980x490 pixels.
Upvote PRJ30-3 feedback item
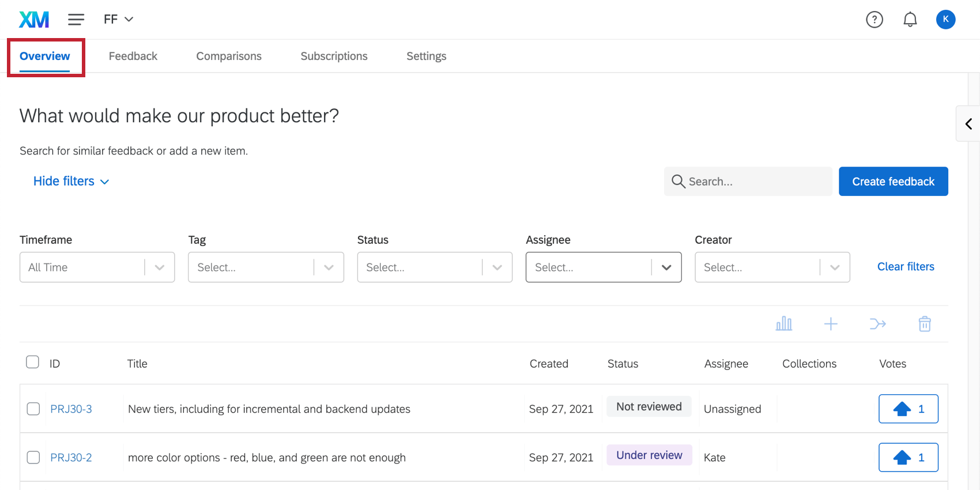click(908, 409)
